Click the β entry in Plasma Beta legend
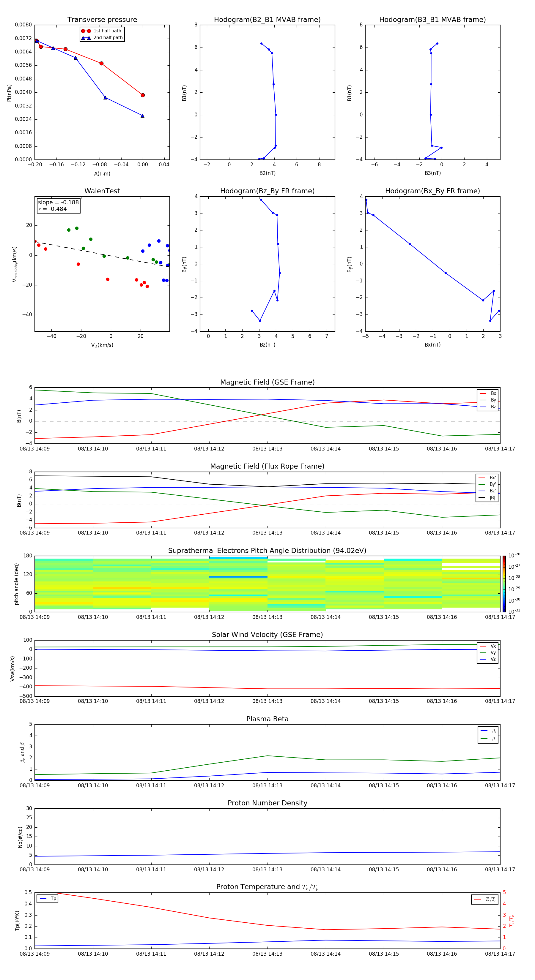535x980 pixels. 488,739
